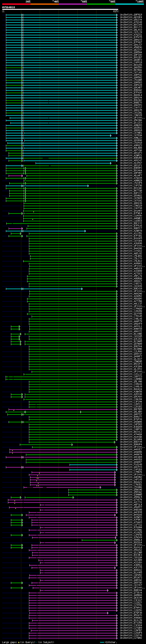Click the UniRef100_Q9M584 label

[131, 53]
